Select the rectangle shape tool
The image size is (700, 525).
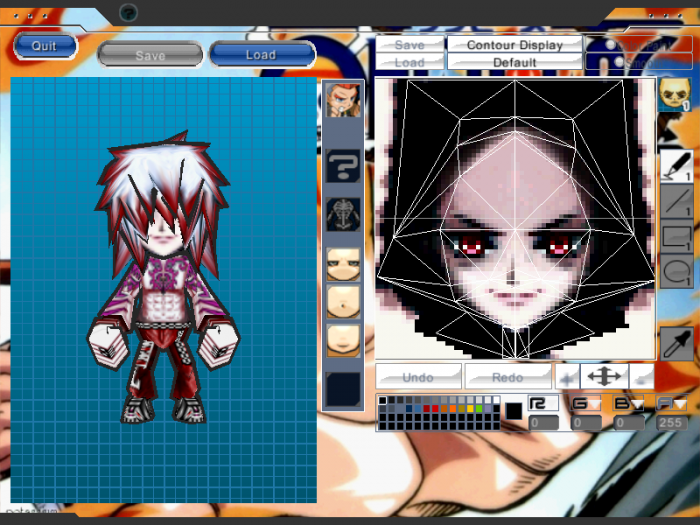point(676,237)
